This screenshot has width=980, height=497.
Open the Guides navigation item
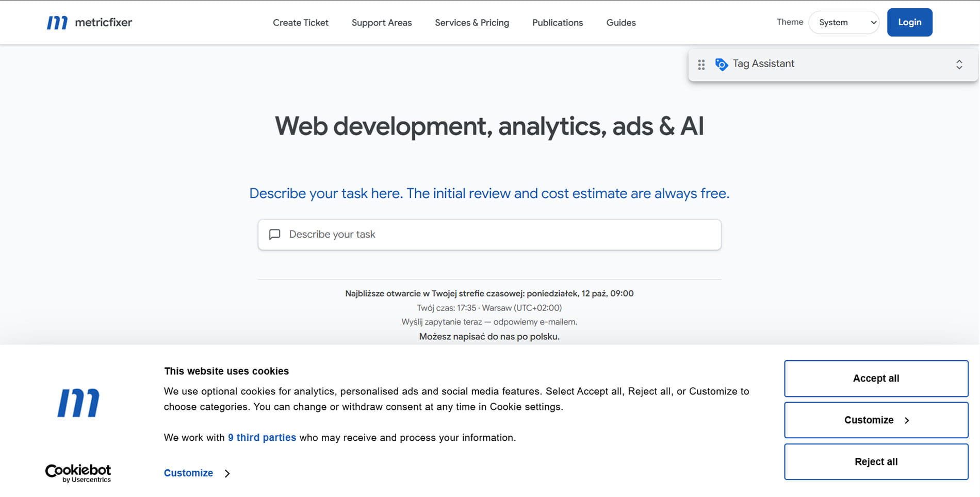pos(621,23)
